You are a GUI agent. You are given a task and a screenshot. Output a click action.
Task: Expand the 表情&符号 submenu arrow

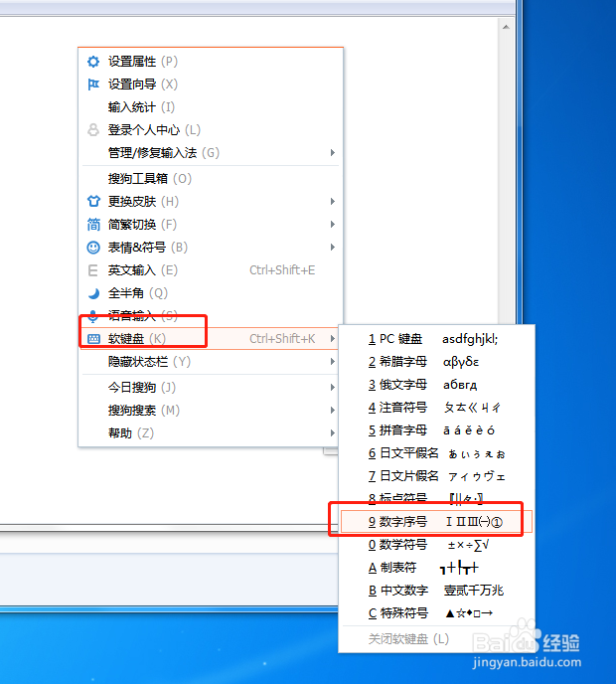point(332,248)
